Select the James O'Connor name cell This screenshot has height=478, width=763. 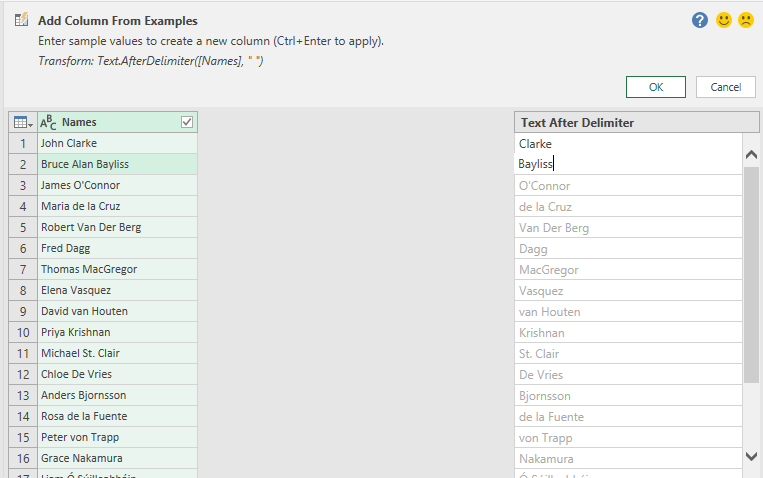[117, 185]
